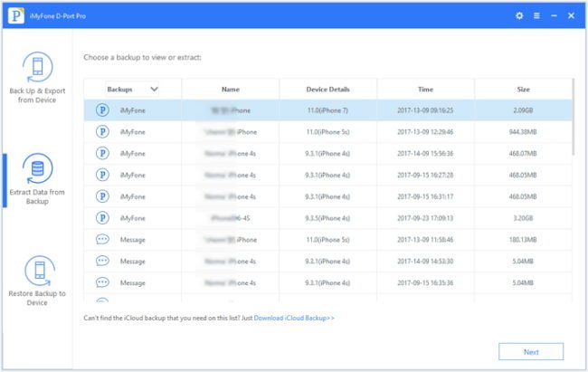This screenshot has width=588, height=372.
Task: Click iMyFone icon on the 2017-09-15 16:31:17 row
Action: click(x=102, y=196)
